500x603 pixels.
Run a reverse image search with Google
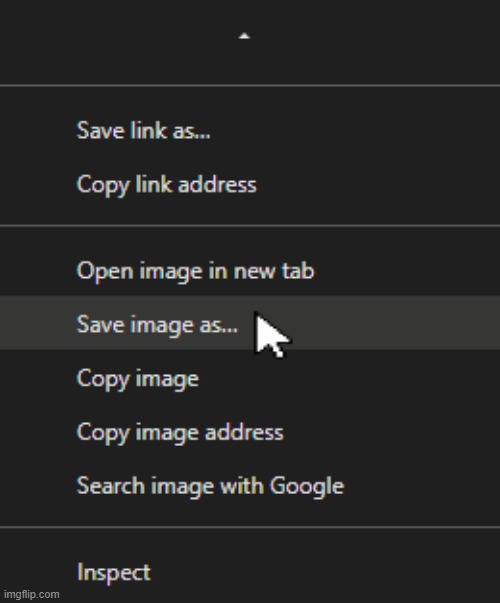(250, 486)
